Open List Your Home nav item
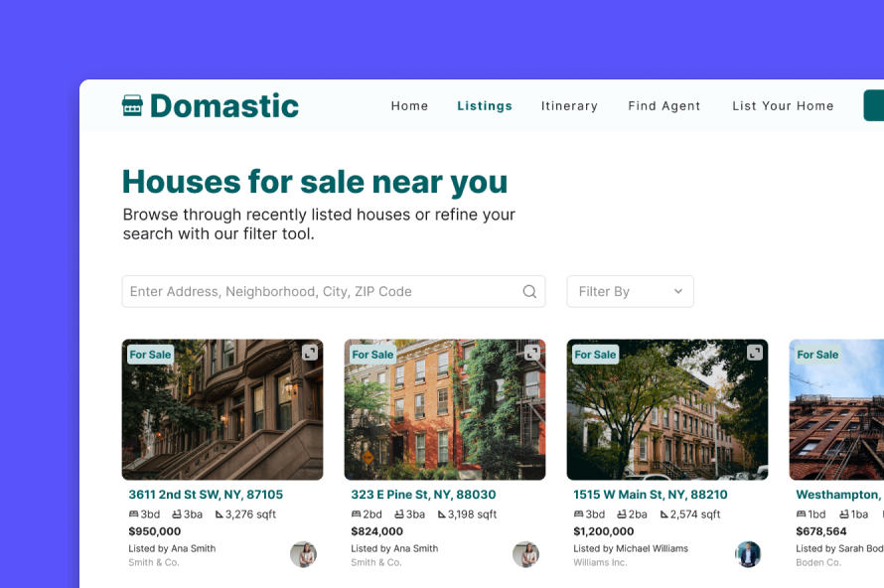The width and height of the screenshot is (884, 588). pyautogui.click(x=783, y=106)
